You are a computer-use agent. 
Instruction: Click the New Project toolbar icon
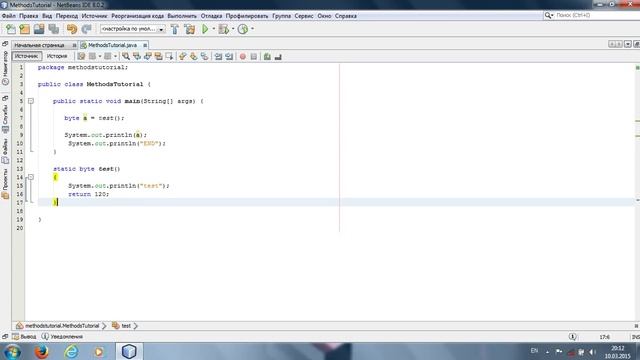pyautogui.click(x=24, y=29)
